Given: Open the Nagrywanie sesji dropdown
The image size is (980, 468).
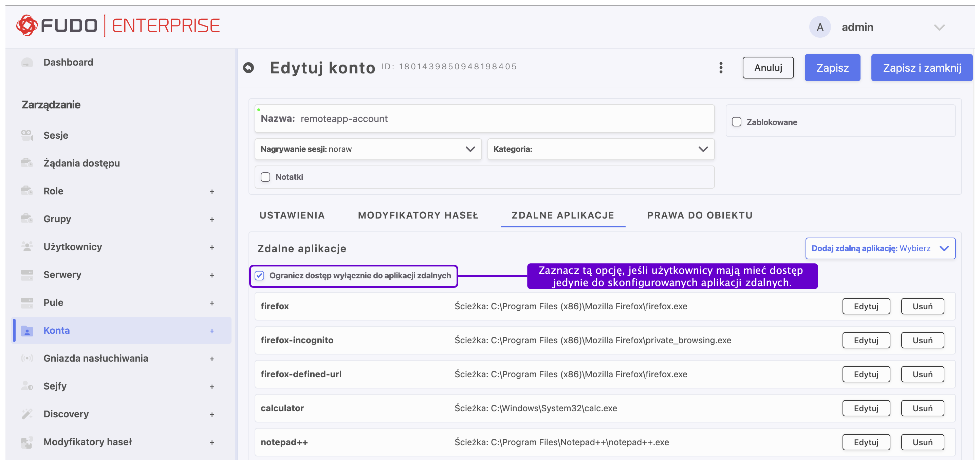Looking at the screenshot, I should 368,149.
